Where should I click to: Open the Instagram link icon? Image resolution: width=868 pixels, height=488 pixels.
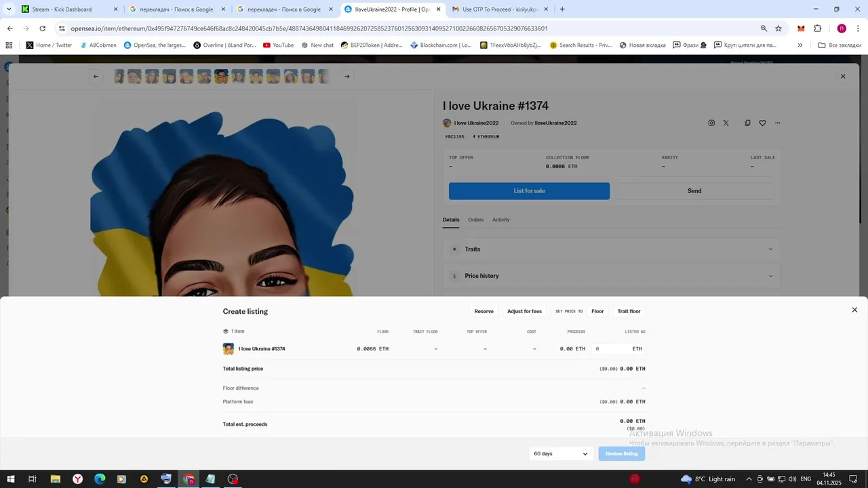pyautogui.click(x=711, y=123)
